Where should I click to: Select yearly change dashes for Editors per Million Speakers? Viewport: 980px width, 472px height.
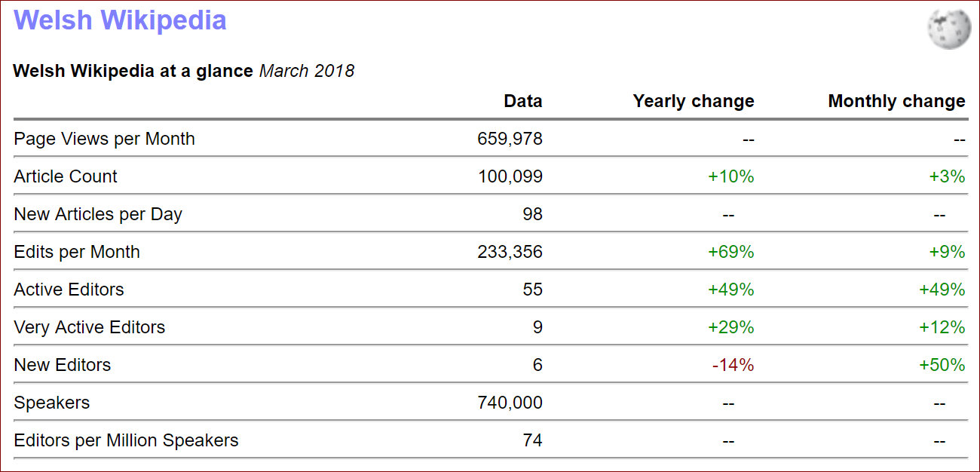[728, 441]
